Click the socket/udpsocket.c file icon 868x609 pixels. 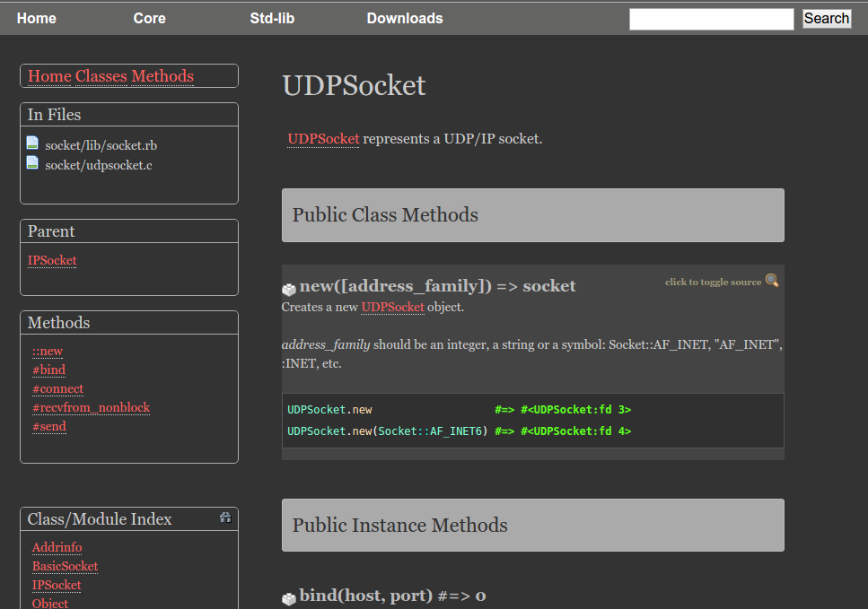tap(32, 162)
